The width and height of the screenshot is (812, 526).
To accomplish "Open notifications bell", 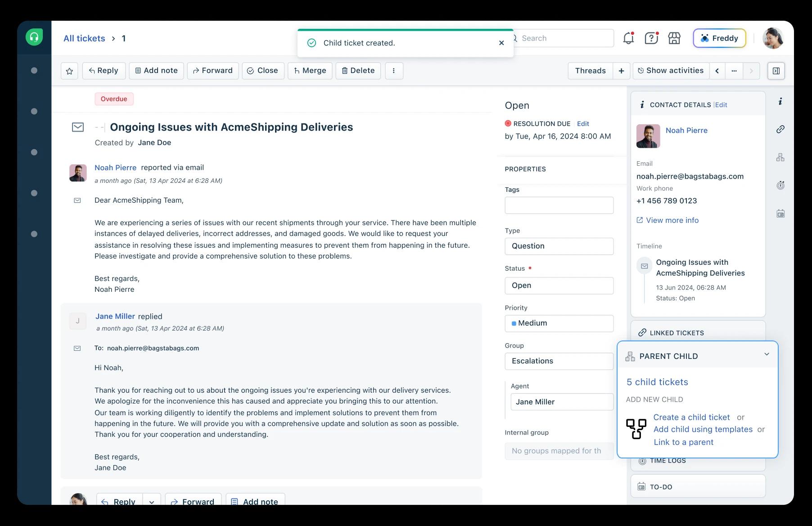I will point(628,38).
